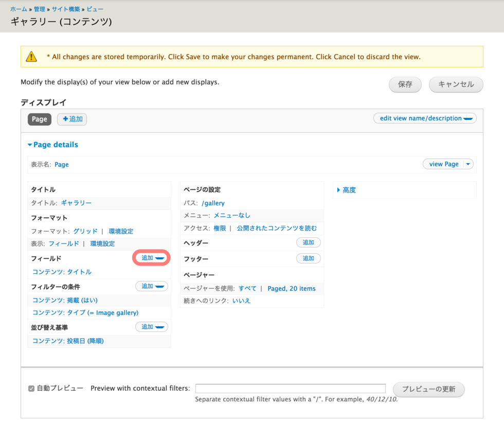This screenshot has height=439, width=504.
Task: Click the yellow warning triangle icon
Action: 31,57
